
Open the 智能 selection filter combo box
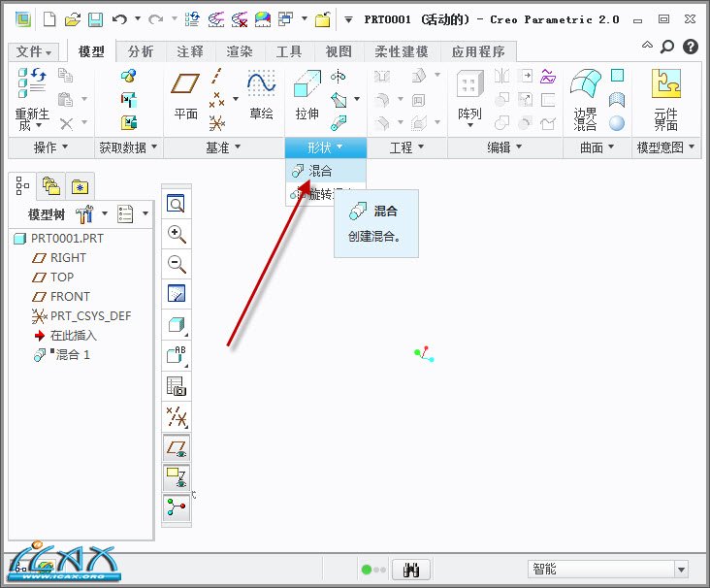pos(607,569)
